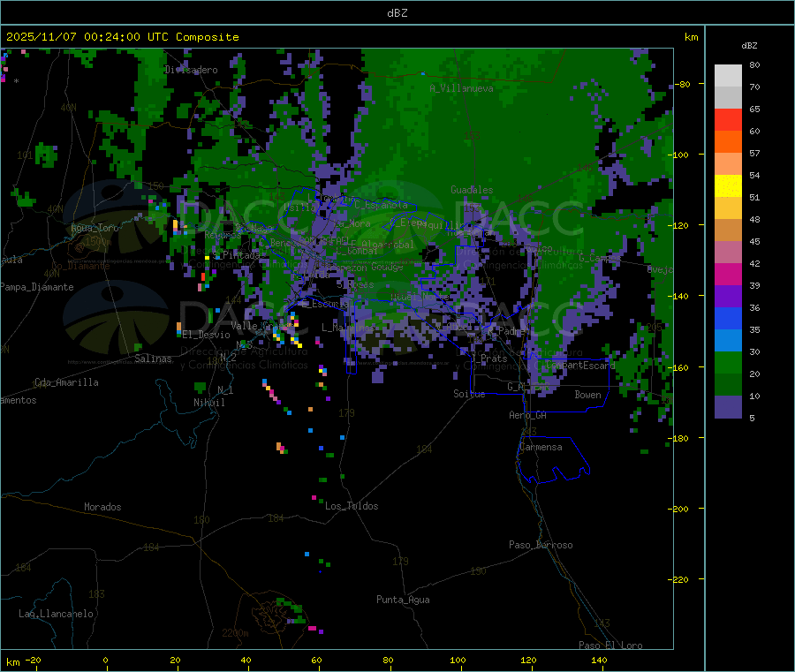Viewport: 795px width, 672px height.
Task: Click the magenta 39-42 dBZ legend band
Action: point(728,274)
